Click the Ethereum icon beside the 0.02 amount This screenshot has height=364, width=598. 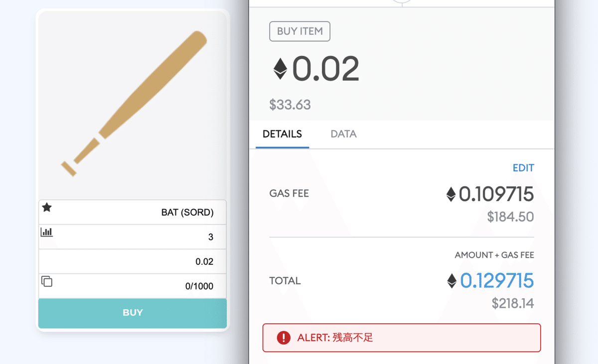pos(281,69)
